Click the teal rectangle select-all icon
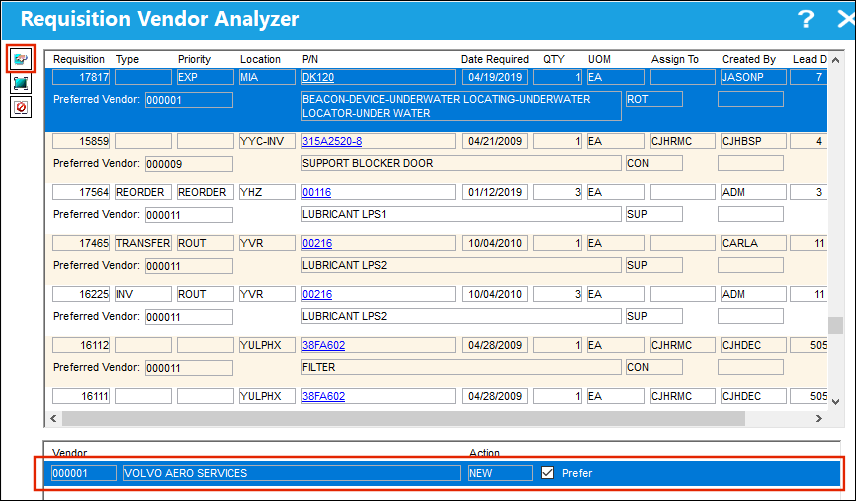This screenshot has height=501, width=856. point(21,83)
